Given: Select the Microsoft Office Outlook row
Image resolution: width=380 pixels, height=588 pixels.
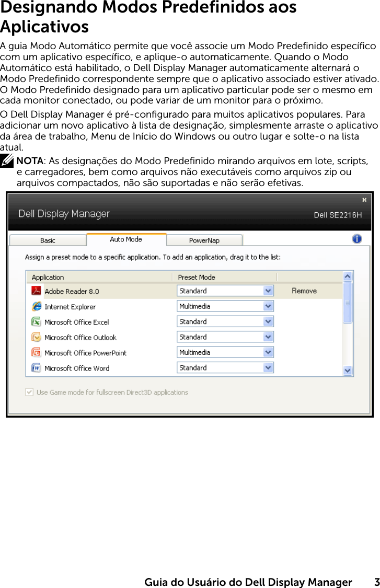Looking at the screenshot, I should 185,337.
